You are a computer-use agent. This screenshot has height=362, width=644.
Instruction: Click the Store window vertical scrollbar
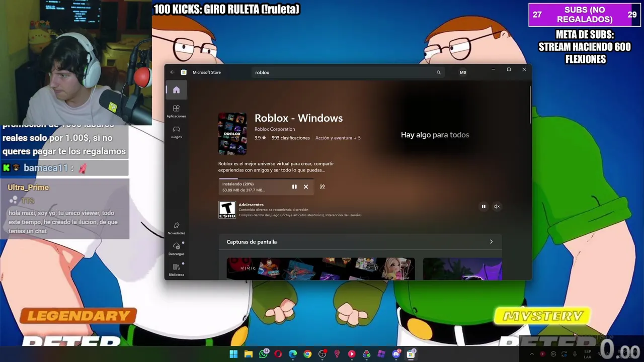[x=530, y=105]
